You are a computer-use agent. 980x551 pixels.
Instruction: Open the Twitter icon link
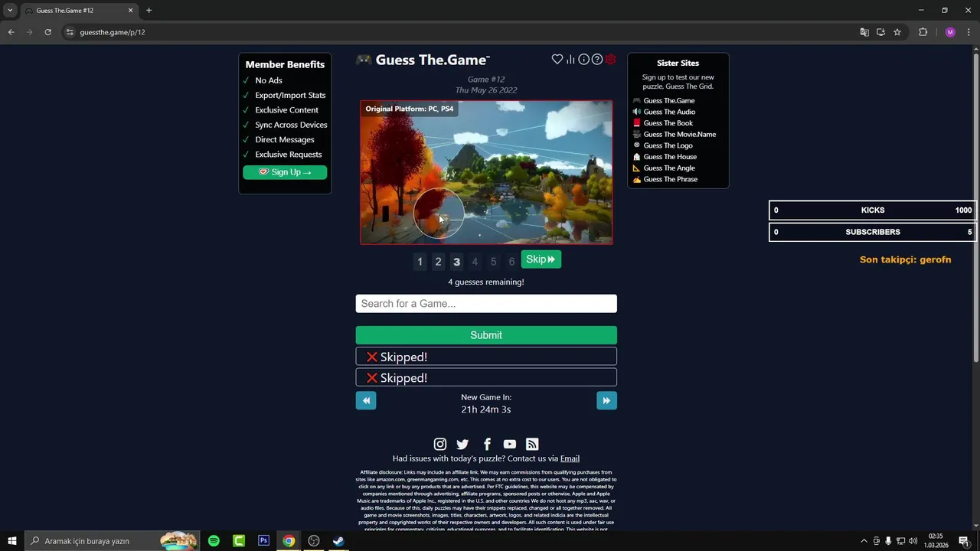coord(462,444)
